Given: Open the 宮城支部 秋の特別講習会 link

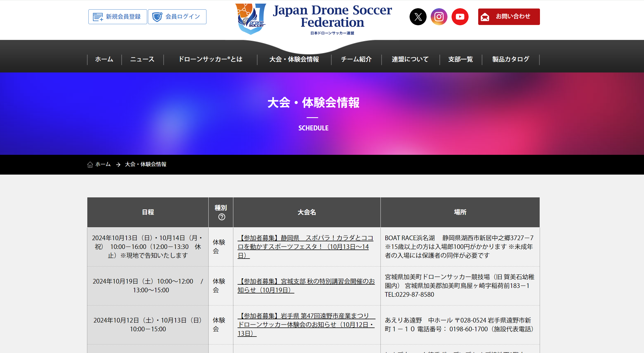Looking at the screenshot, I should (x=306, y=286).
